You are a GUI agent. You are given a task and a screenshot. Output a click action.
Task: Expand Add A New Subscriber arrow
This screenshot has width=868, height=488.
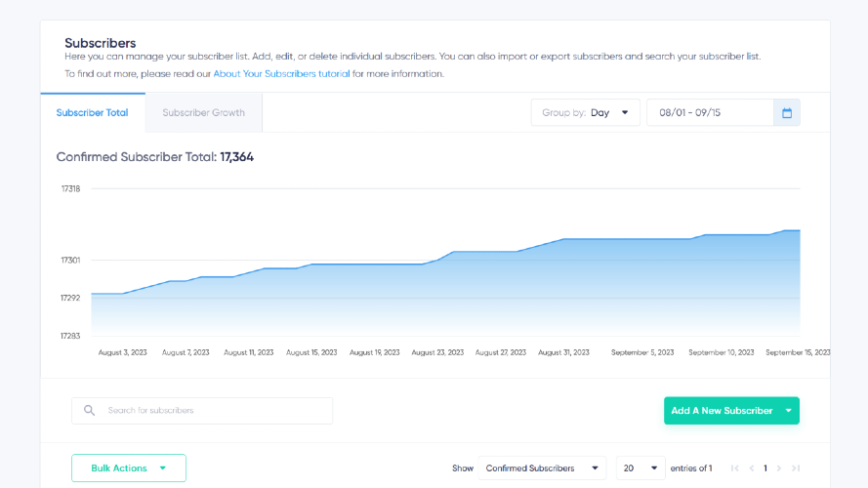pos(788,411)
